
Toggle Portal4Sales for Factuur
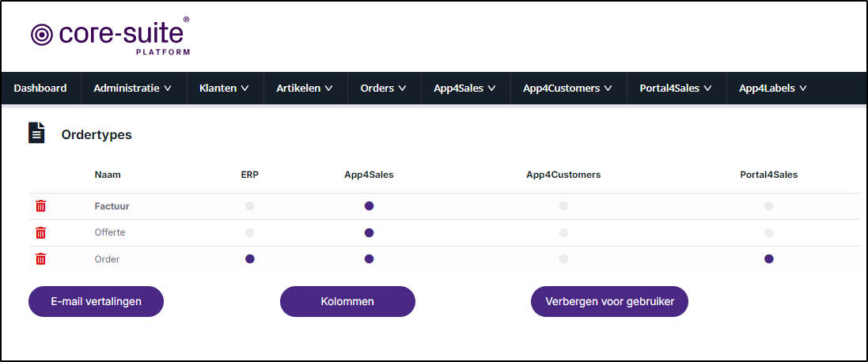pyautogui.click(x=769, y=206)
